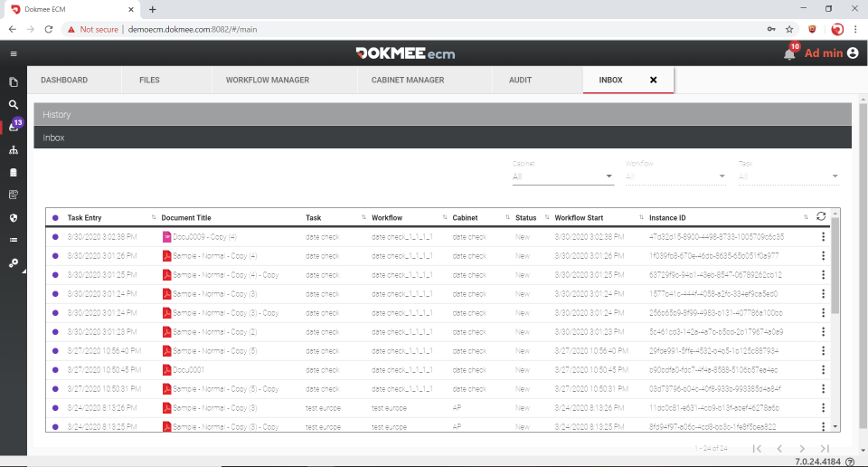868x467 pixels.
Task: Switch to the Dashboard tab
Action: [64, 80]
